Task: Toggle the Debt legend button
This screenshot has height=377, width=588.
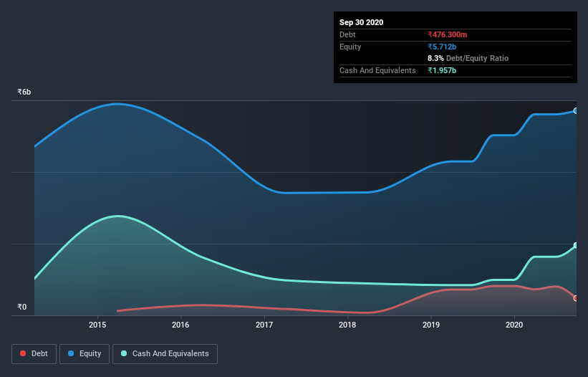Action: (34, 354)
